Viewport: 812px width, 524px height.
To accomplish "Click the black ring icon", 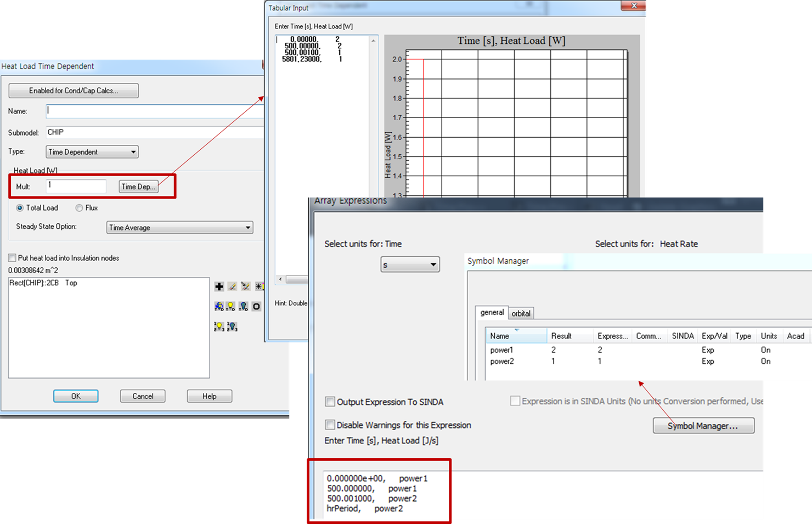I will coord(256,306).
